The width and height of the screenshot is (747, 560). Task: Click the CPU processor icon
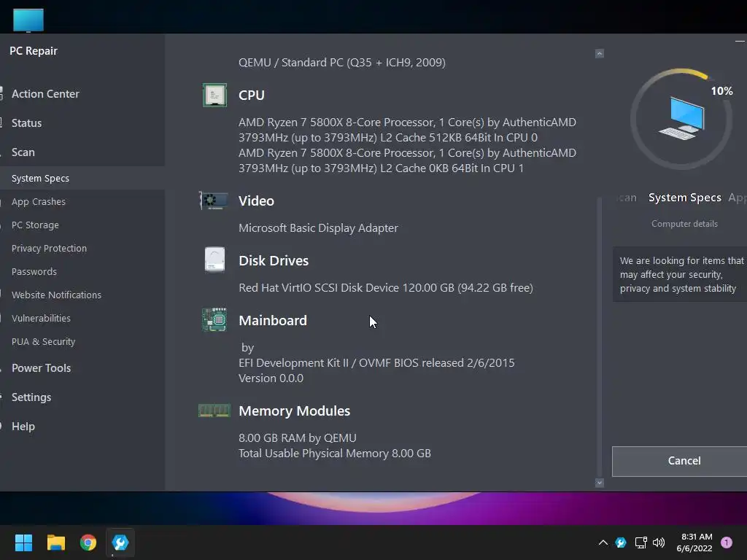coord(214,95)
